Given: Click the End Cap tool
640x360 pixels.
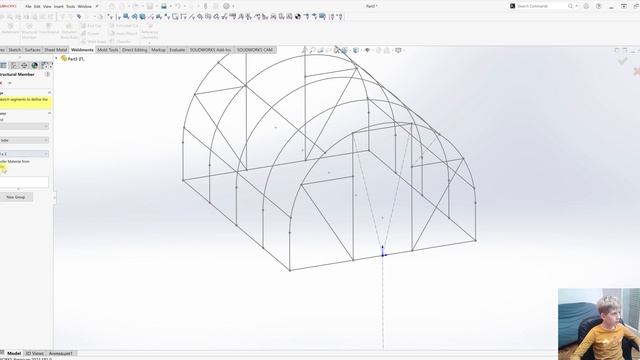Looking at the screenshot, I should tap(91, 26).
